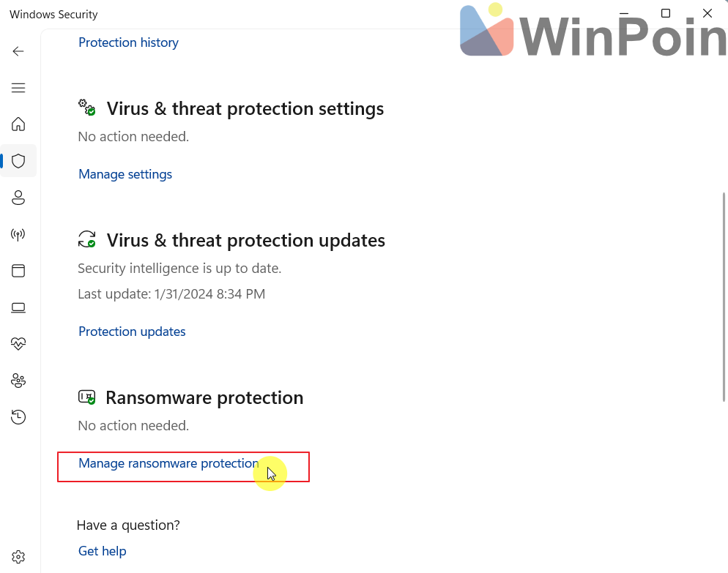Open App & browser control
Viewport: 728px width, 573px height.
18,271
